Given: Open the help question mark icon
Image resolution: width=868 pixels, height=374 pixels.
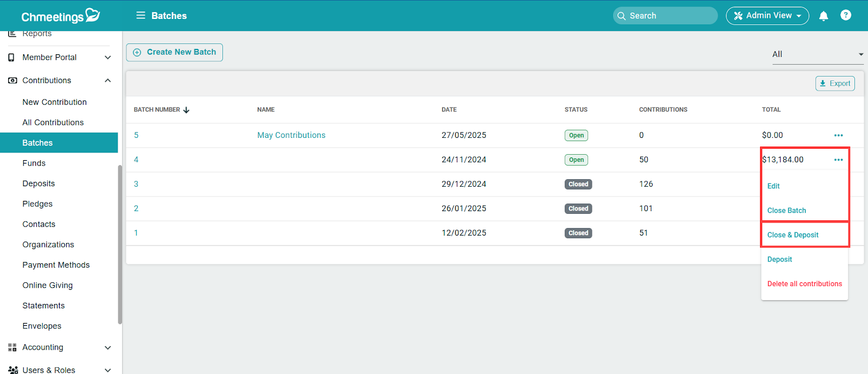Looking at the screenshot, I should click(846, 15).
